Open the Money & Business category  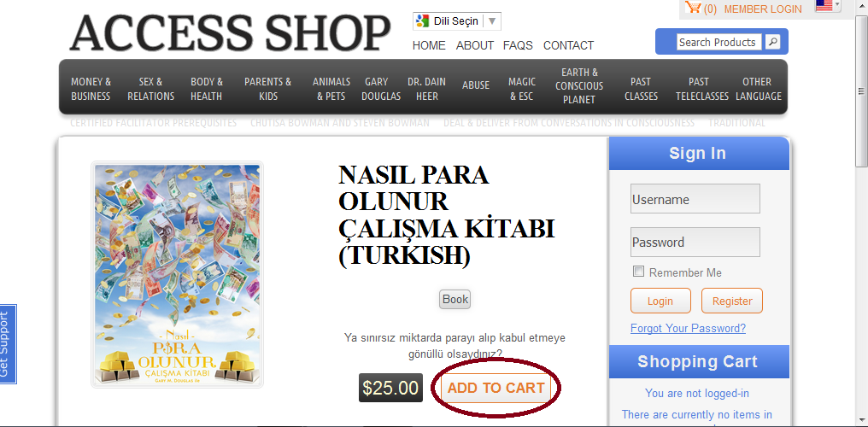[x=91, y=89]
